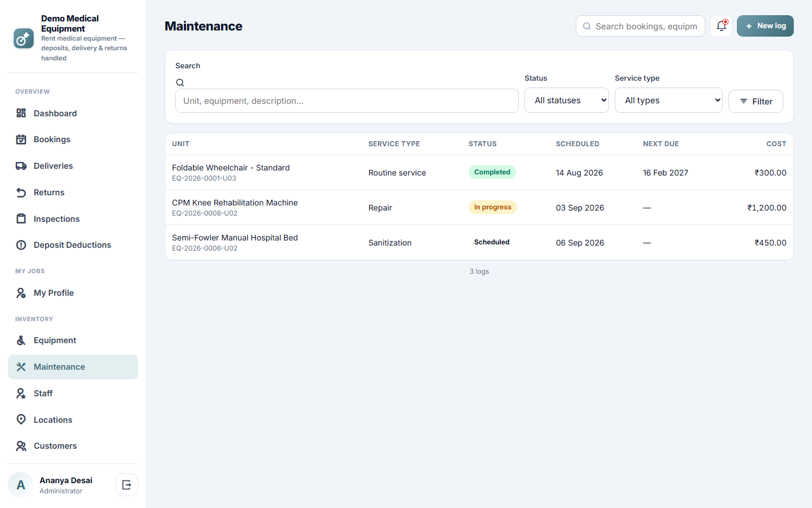Open Returns from sidebar
This screenshot has height=508, width=812.
(x=73, y=192)
